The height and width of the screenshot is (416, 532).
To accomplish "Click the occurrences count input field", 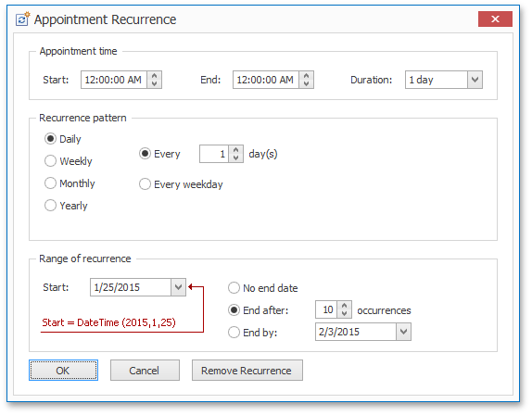I will click(x=326, y=309).
